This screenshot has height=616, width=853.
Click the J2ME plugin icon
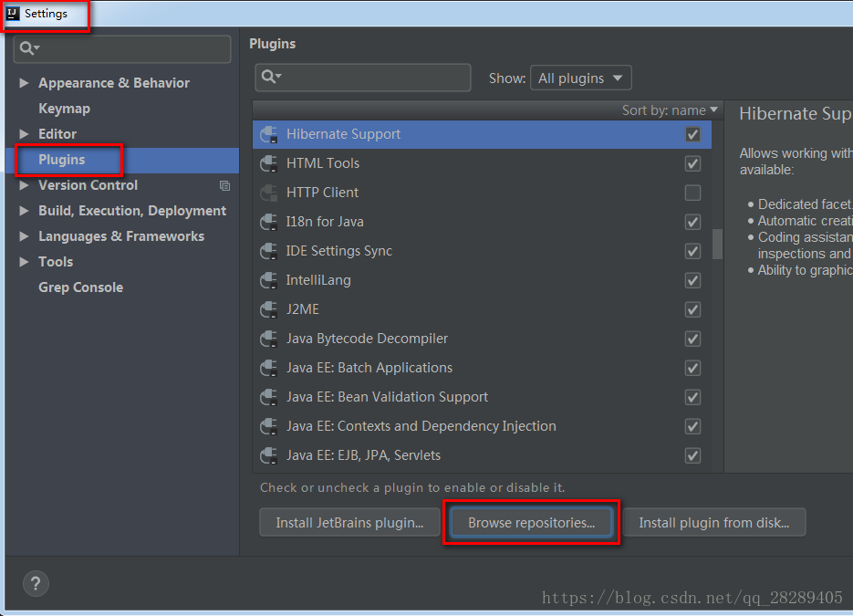tap(269, 309)
